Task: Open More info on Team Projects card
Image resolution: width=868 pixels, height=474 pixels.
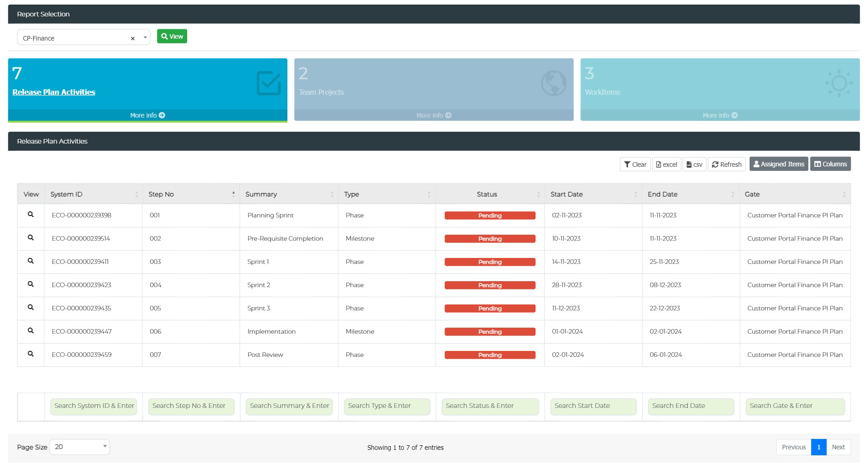Action: (434, 115)
